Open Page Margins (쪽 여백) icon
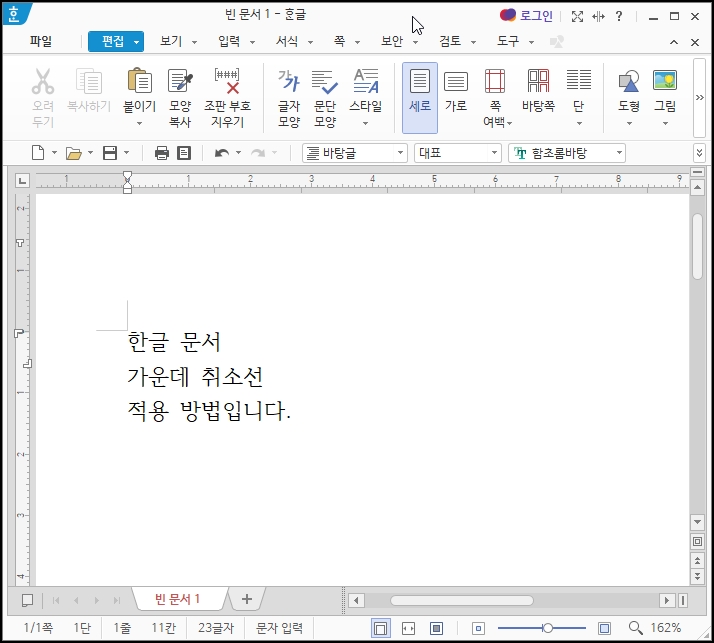The width and height of the screenshot is (714, 643). (x=495, y=81)
